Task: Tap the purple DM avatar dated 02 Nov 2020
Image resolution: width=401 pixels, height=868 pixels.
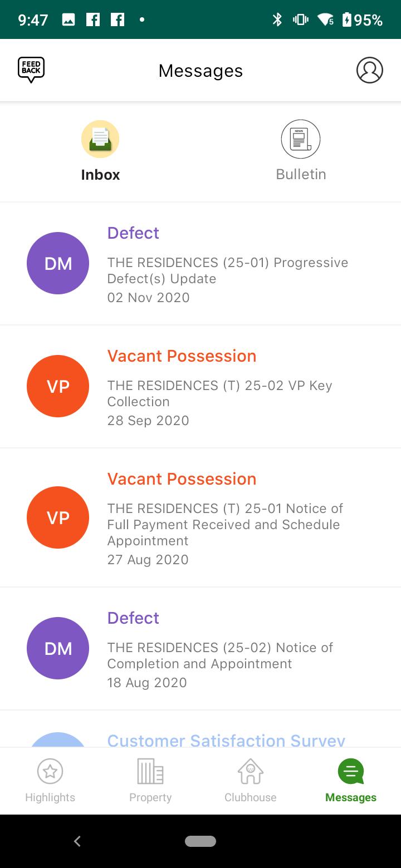Action: point(58,263)
